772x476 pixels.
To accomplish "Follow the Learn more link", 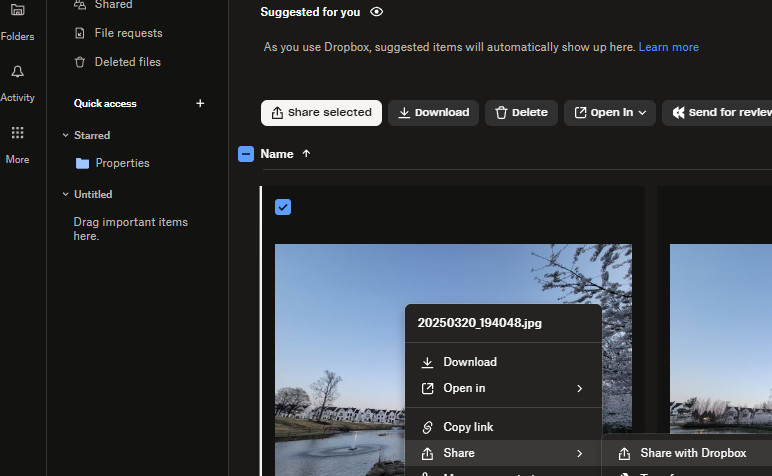I will click(x=669, y=47).
